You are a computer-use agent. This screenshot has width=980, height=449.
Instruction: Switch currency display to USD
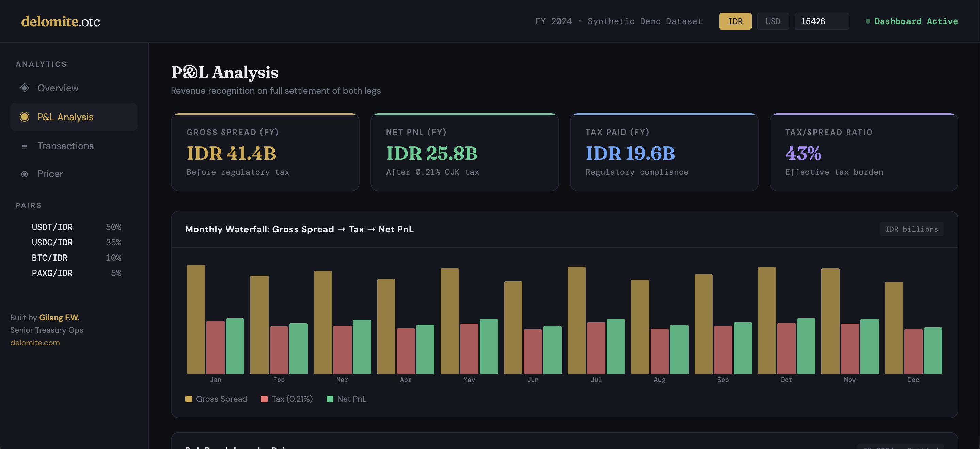pos(773,21)
